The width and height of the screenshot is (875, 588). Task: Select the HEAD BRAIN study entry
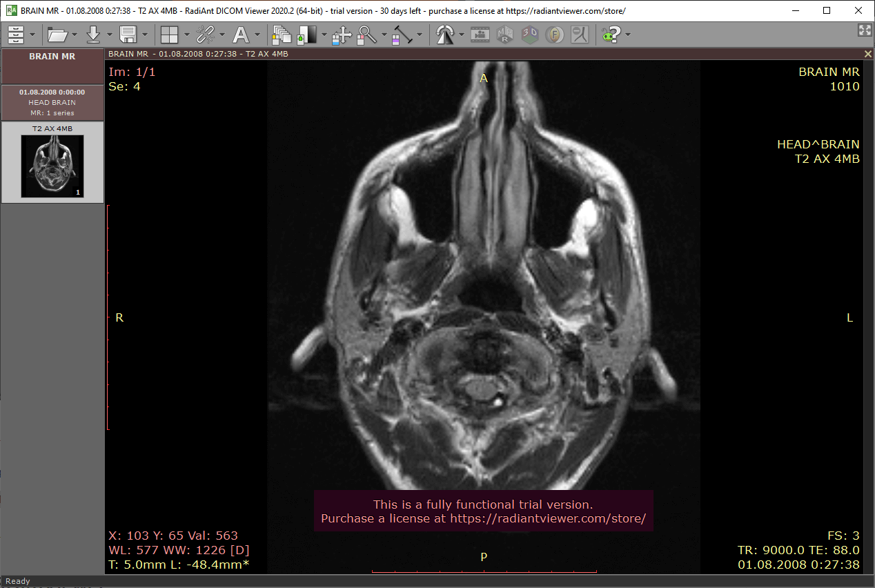click(52, 102)
